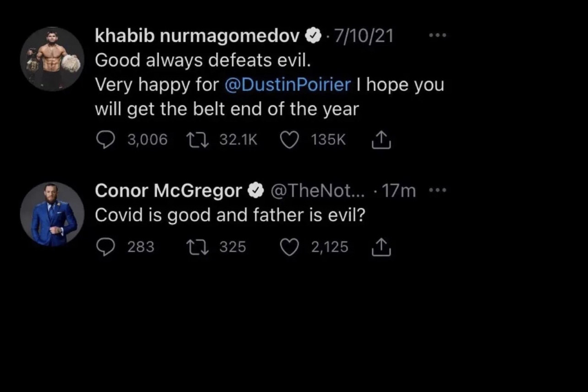
Task: View Conor McGregor's profile picture
Action: tap(52, 214)
